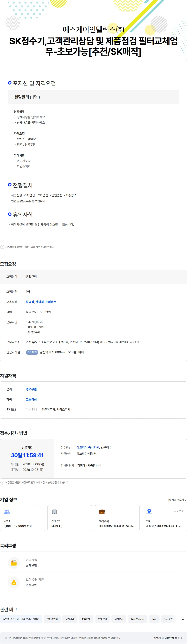Viewport: 187px width, 644px height.
Task: Click the job title heading SK정수기
Action: tap(93, 46)
